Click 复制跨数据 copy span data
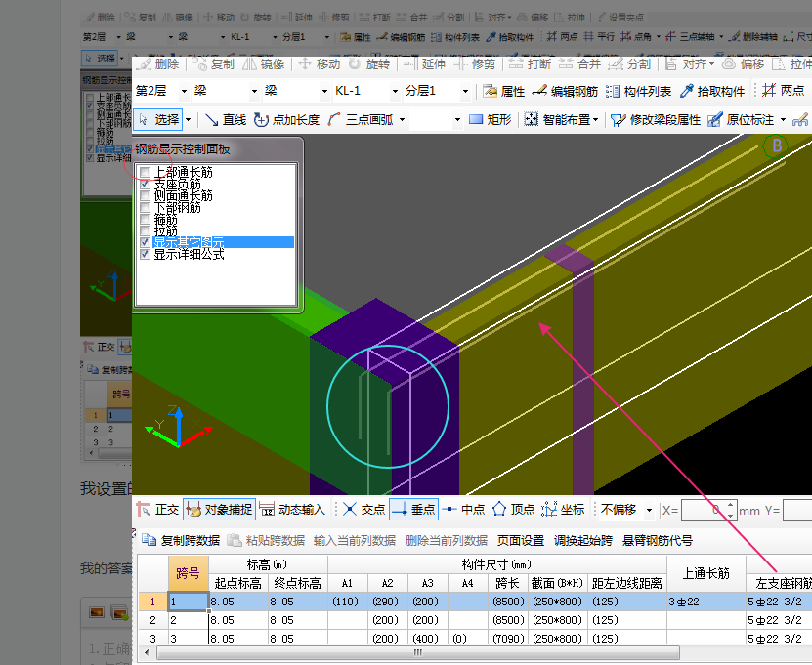Screen dimensions: 812x665 [181, 541]
